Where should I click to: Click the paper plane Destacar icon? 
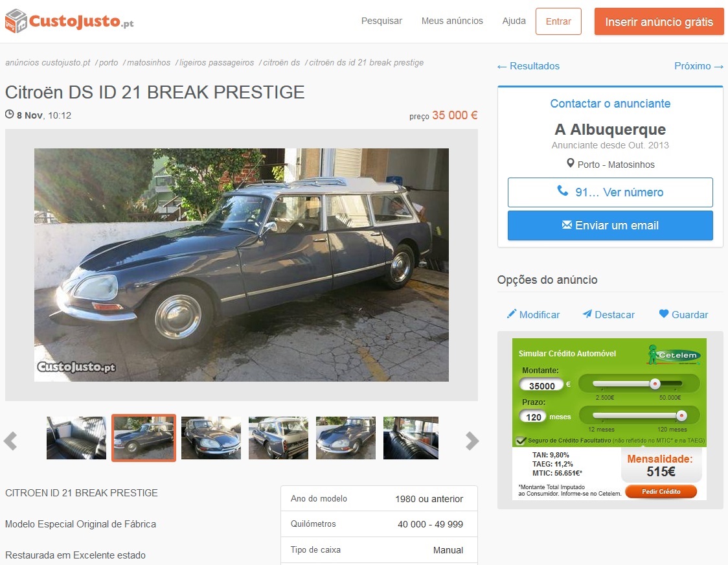(587, 314)
